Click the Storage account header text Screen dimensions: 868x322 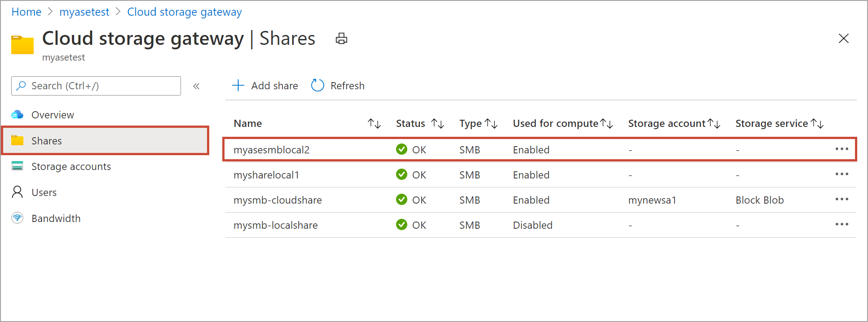pyautogui.click(x=667, y=123)
